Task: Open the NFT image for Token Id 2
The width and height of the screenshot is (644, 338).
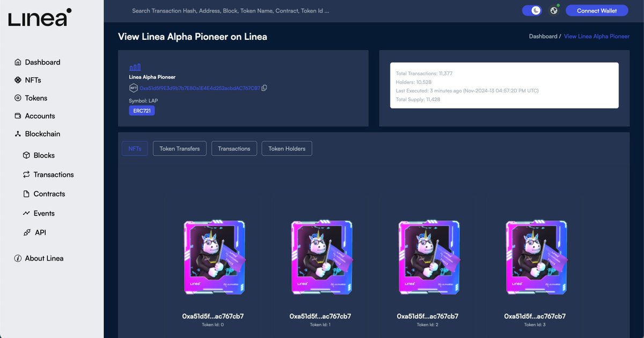Action: click(x=429, y=258)
